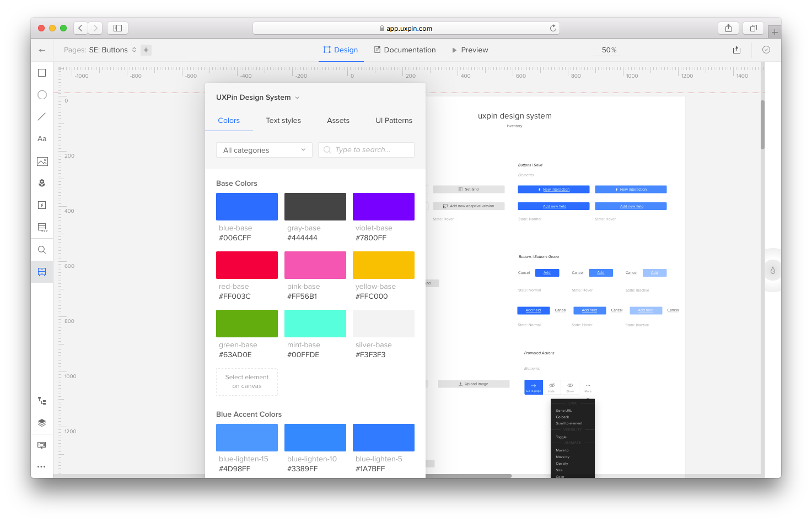The width and height of the screenshot is (812, 522).
Task: Open the slideshow screens icon in sidebar
Action: point(42,445)
